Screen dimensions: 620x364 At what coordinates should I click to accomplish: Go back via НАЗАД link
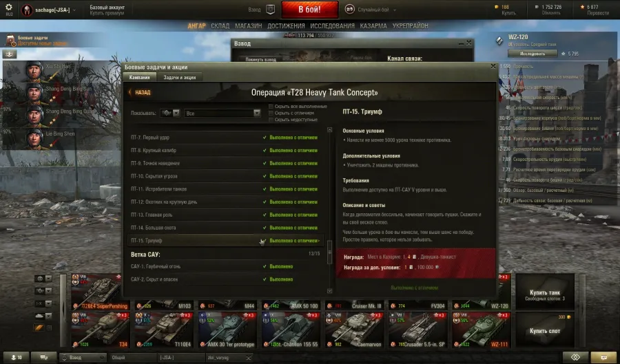[140, 92]
